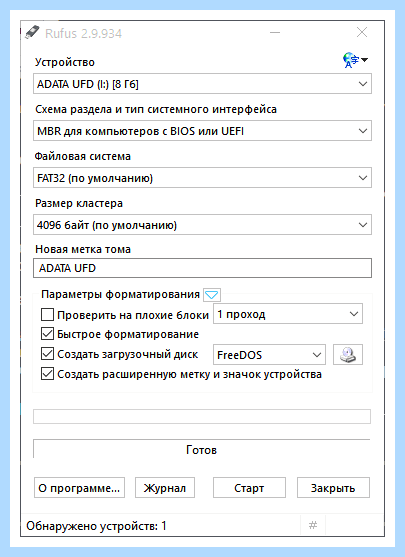This screenshot has width=405, height=557.
Task: Open partition scheme dropdown MBR for BIOS/UEFI
Action: point(202,131)
